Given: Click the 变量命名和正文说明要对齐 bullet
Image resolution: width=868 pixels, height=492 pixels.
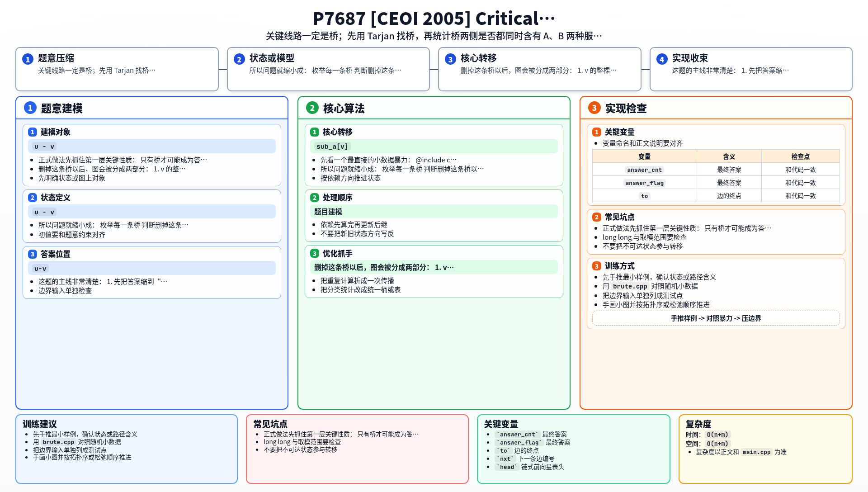Looking at the screenshot, I should tap(642, 143).
